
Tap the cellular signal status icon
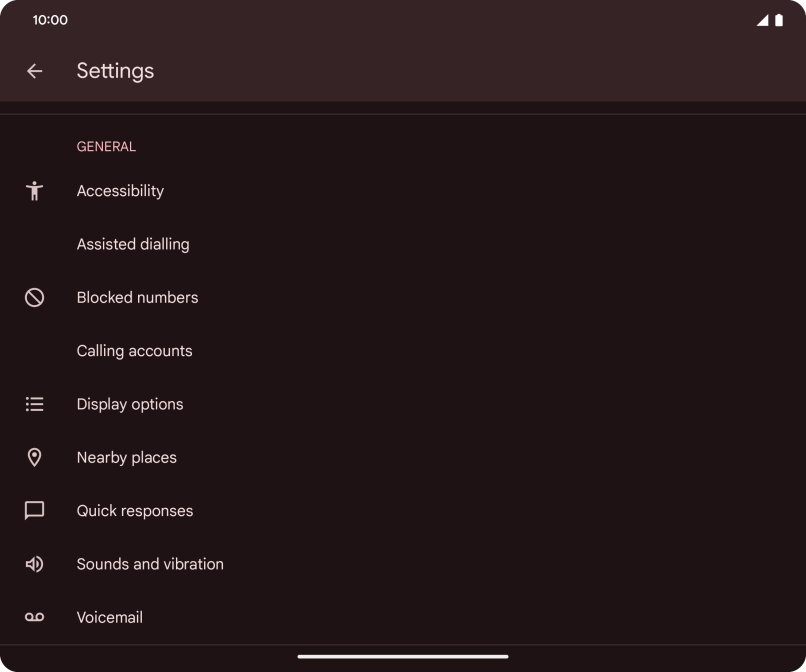point(763,20)
